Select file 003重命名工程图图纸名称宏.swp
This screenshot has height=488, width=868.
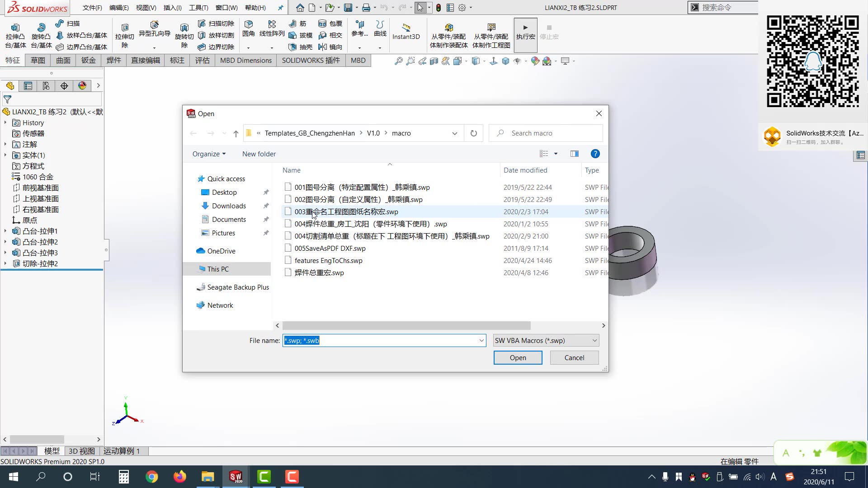346,211
